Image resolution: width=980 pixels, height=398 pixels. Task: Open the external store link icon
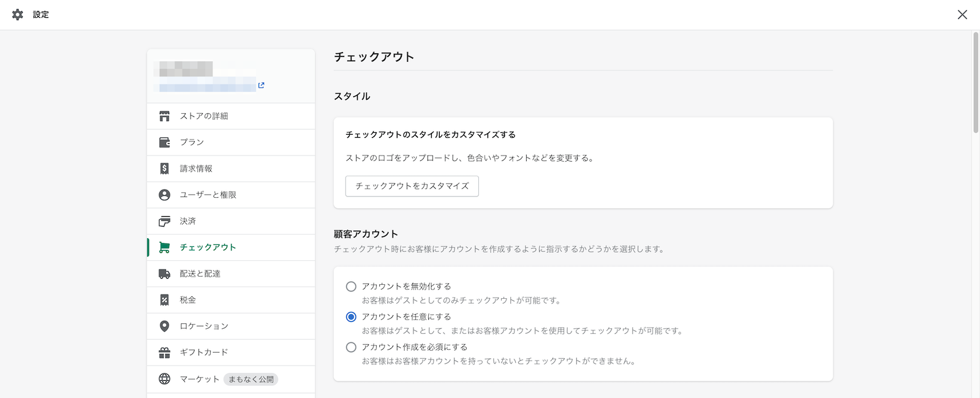point(262,85)
